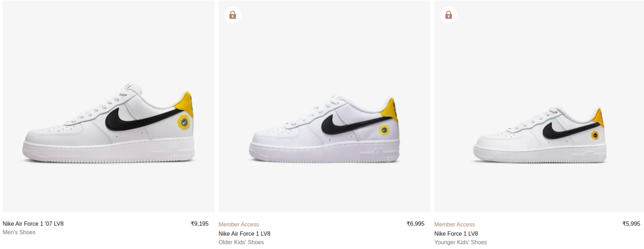This screenshot has width=644, height=249.
Task: Open the Nike Force 1 LV8 title link
Action: click(x=456, y=234)
